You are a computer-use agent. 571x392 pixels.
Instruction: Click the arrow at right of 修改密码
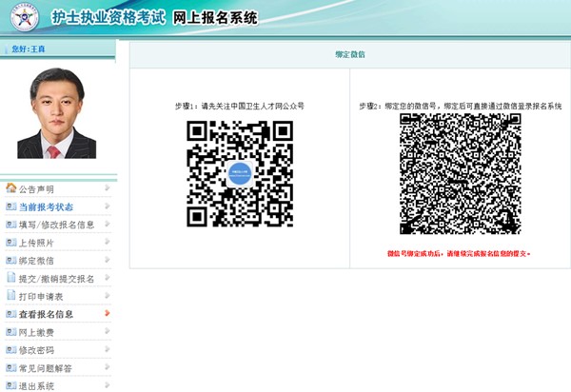(x=107, y=349)
